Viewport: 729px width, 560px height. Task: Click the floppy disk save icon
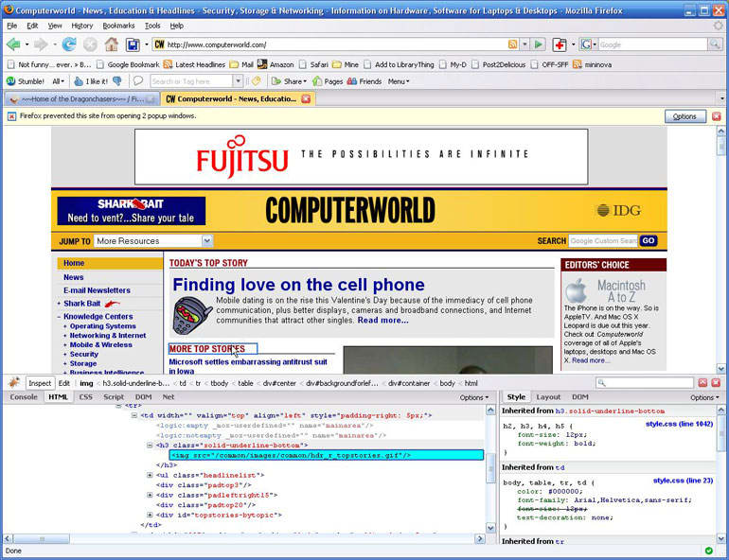[x=133, y=45]
